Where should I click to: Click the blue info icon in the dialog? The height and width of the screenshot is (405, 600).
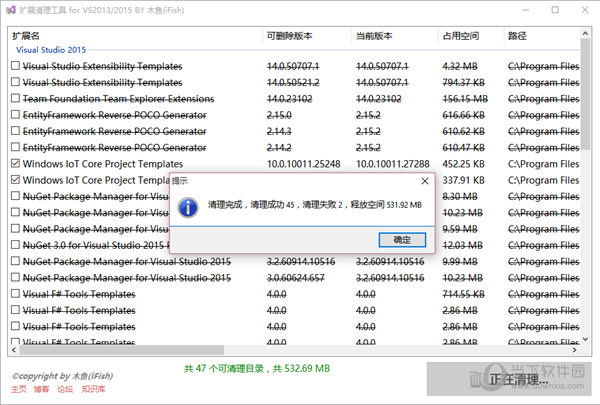click(188, 207)
